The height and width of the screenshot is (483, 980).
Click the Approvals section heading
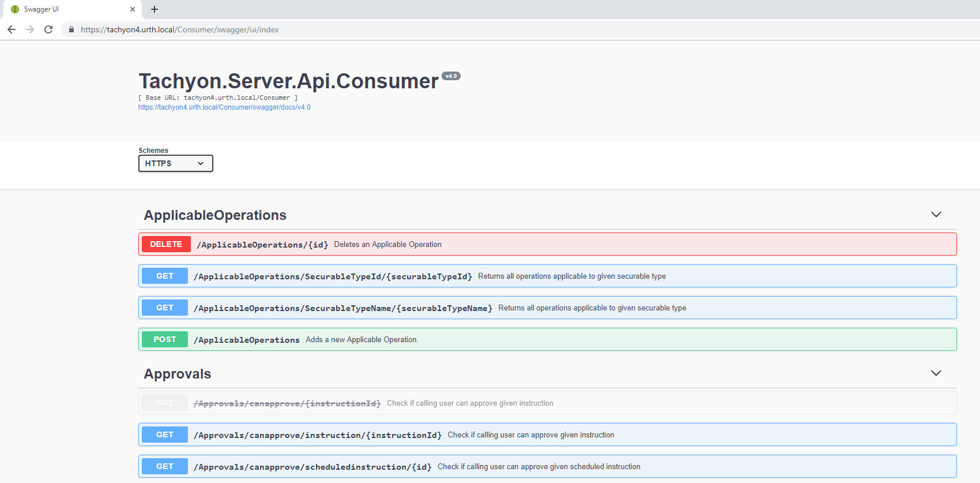pyautogui.click(x=178, y=374)
